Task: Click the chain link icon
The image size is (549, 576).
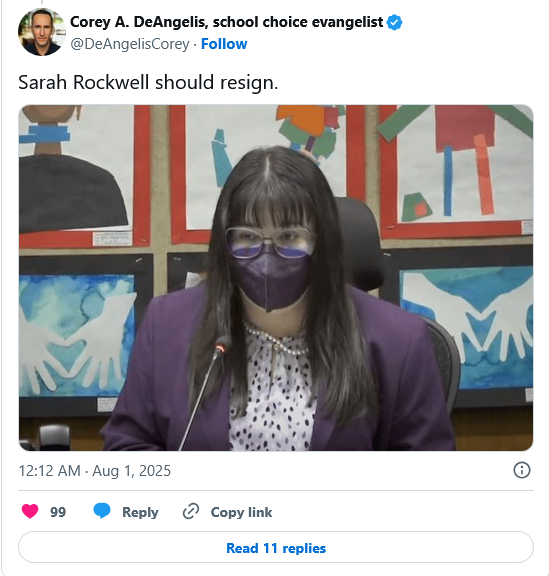Action: pyautogui.click(x=191, y=511)
